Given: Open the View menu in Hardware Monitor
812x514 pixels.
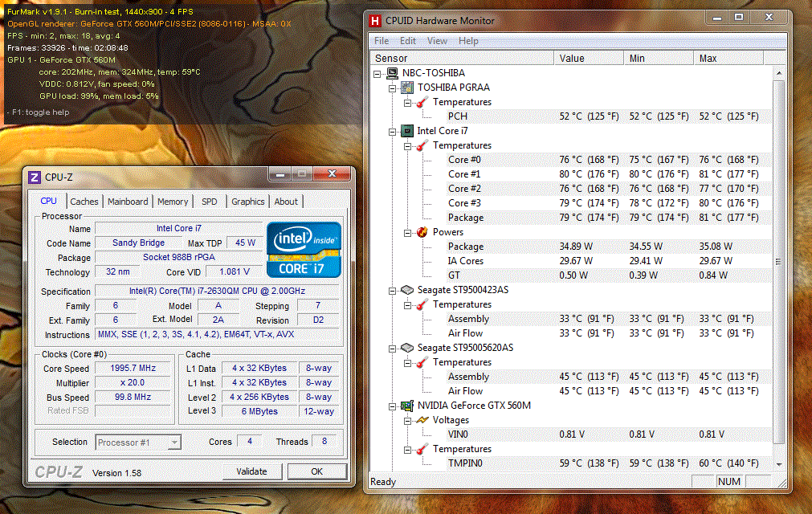Looking at the screenshot, I should point(437,41).
